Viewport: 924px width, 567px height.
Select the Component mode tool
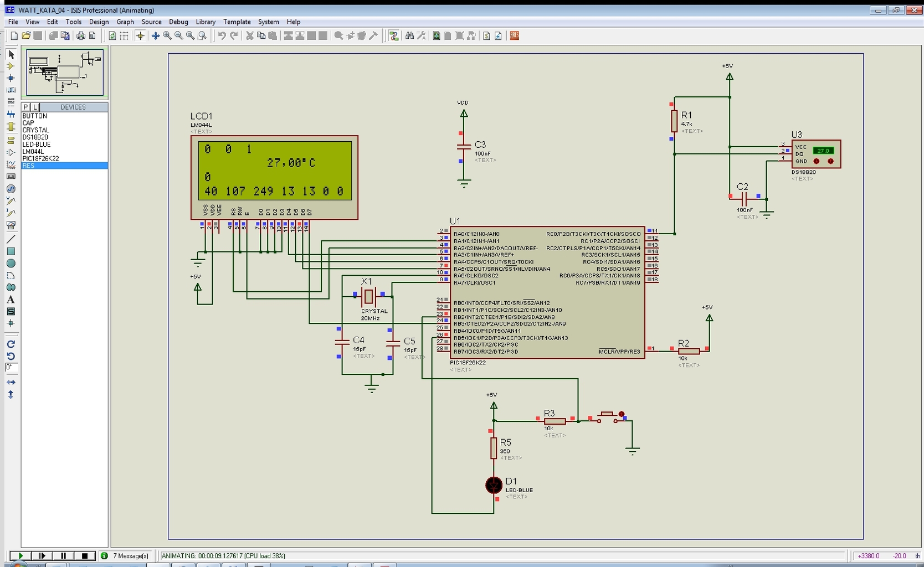coord(11,66)
